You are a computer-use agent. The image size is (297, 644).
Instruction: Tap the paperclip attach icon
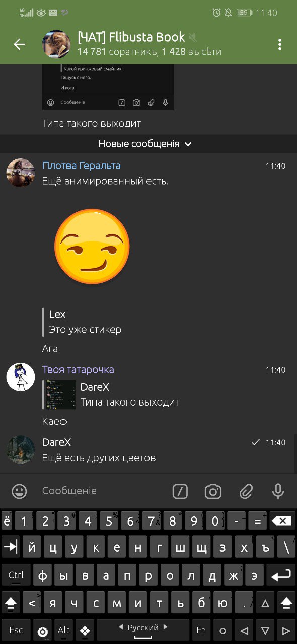coord(246,491)
